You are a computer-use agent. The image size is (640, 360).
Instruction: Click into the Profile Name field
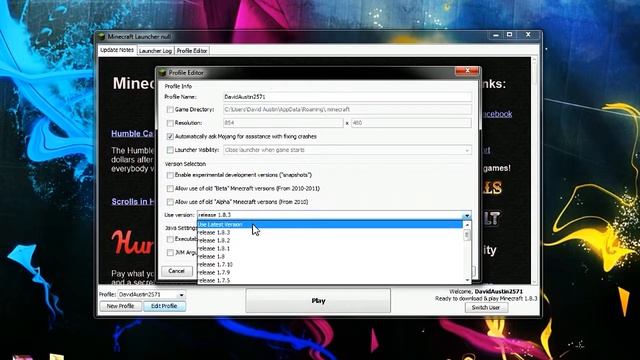point(347,97)
